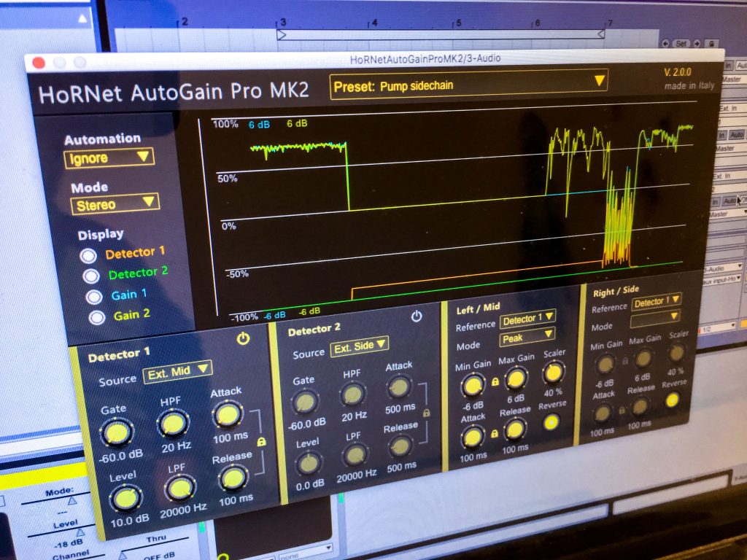Click the lock icon in Detector 2 Release section

click(x=427, y=412)
